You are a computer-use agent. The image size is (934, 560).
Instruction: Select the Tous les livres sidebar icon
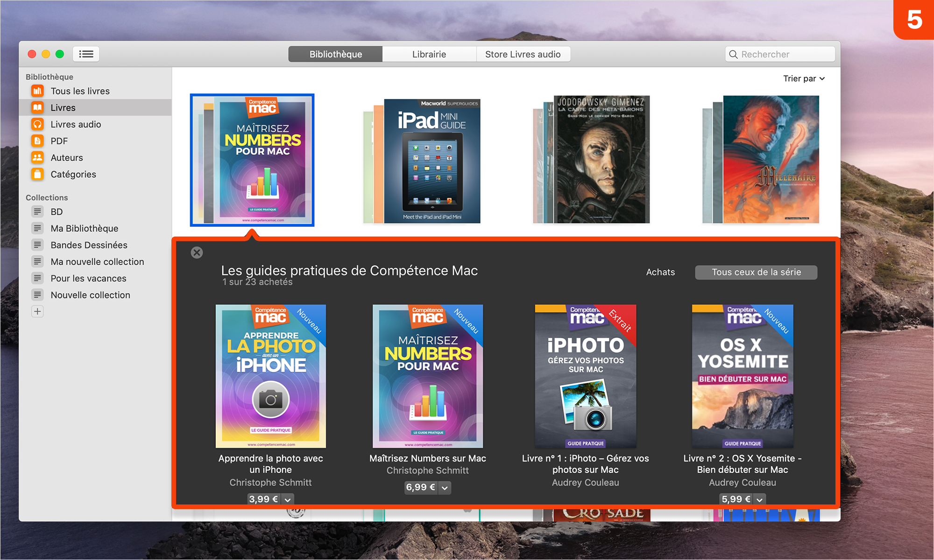37,91
